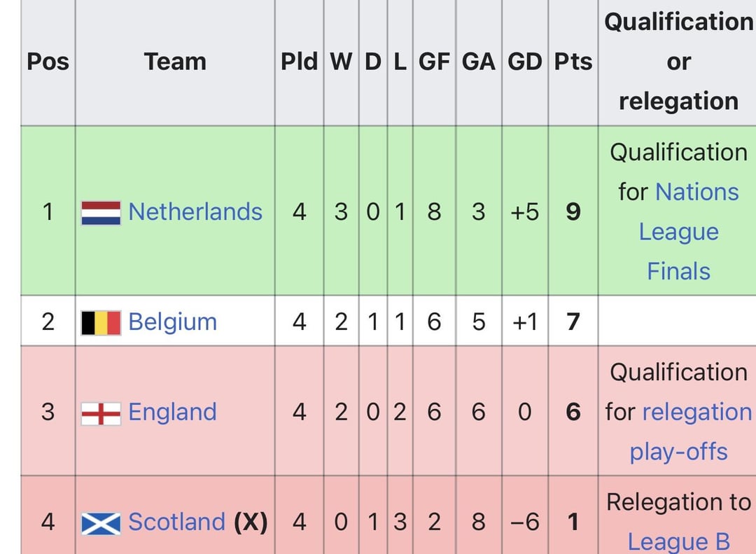The width and height of the screenshot is (756, 554).
Task: Click the Netherlands flag icon
Action: [101, 212]
